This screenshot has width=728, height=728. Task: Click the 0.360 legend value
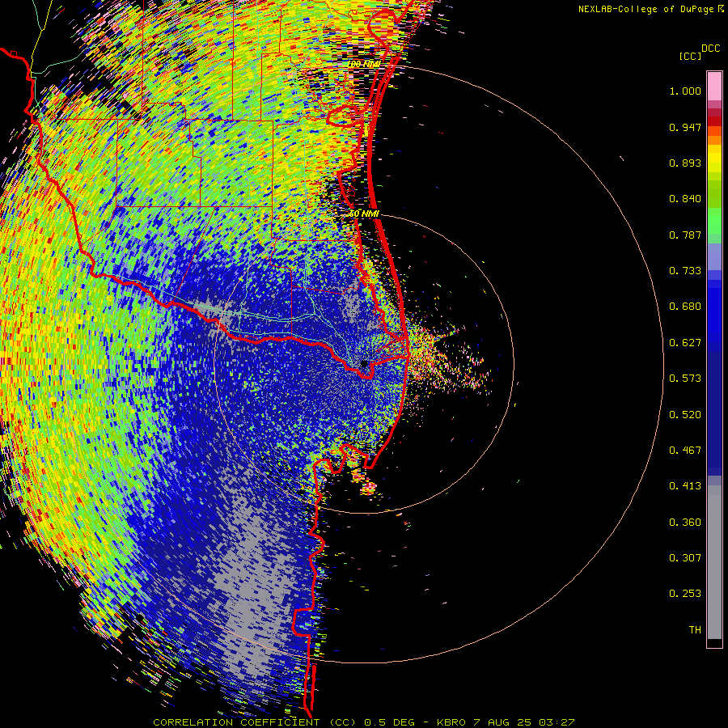[x=685, y=523]
